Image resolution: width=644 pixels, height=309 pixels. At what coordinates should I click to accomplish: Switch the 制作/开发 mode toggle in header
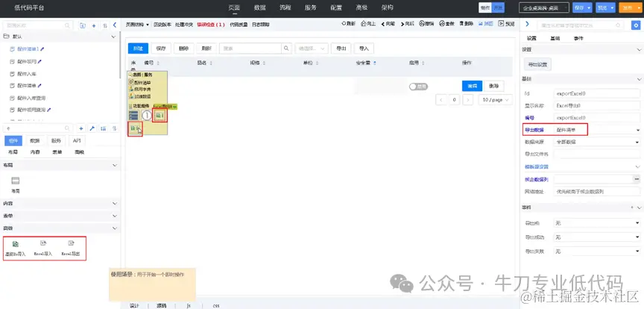coord(491,7)
